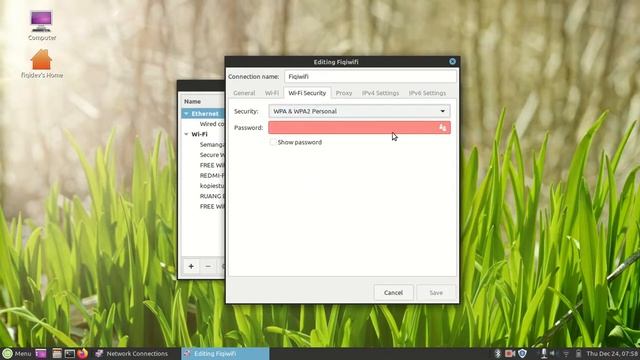The image size is (640, 360).
Task: Select the kopiestu Wi-Fi connection row
Action: [x=203, y=186]
